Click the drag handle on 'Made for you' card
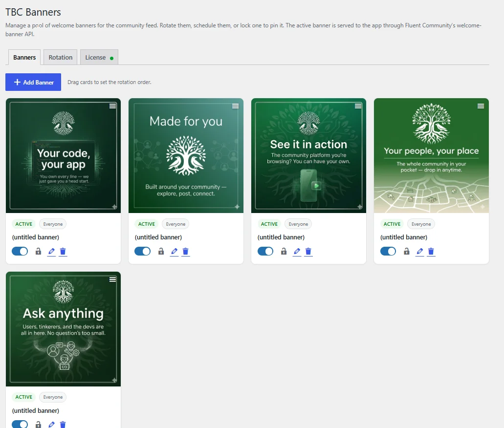 (235, 106)
